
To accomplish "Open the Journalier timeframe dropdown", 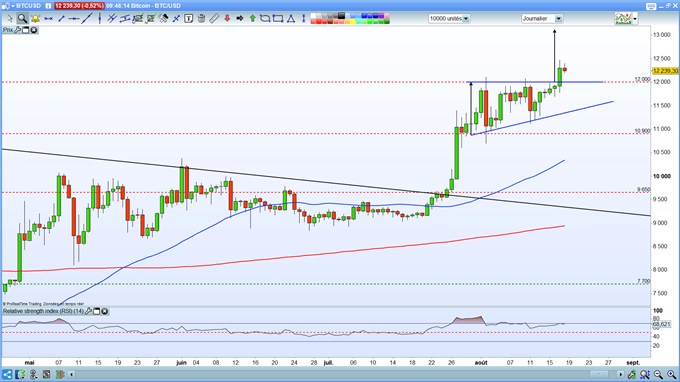I will click(559, 19).
